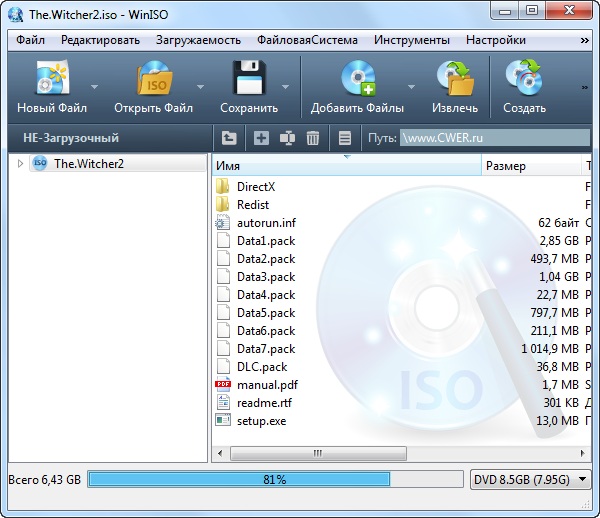Open the Файл menu
600x518 pixels.
coord(30,40)
